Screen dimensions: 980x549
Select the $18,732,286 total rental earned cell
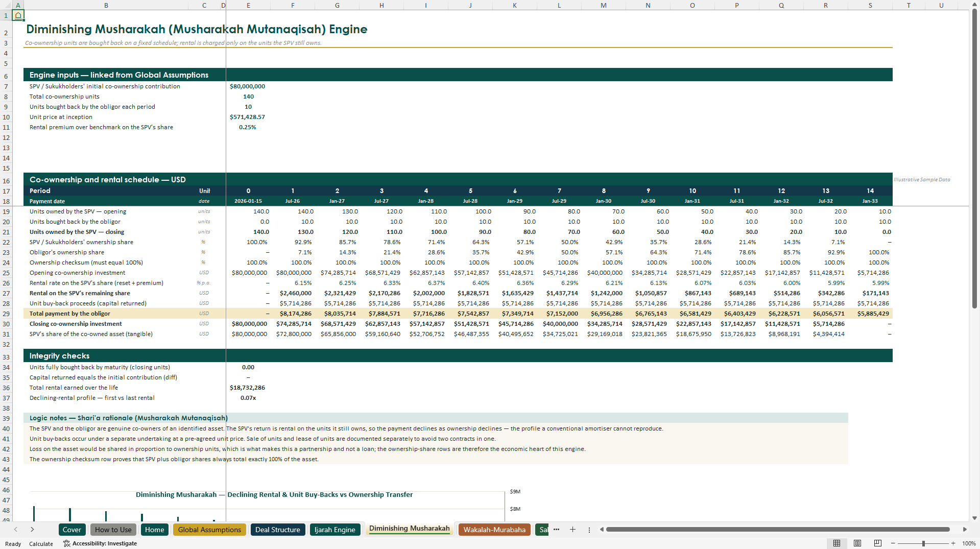(248, 388)
